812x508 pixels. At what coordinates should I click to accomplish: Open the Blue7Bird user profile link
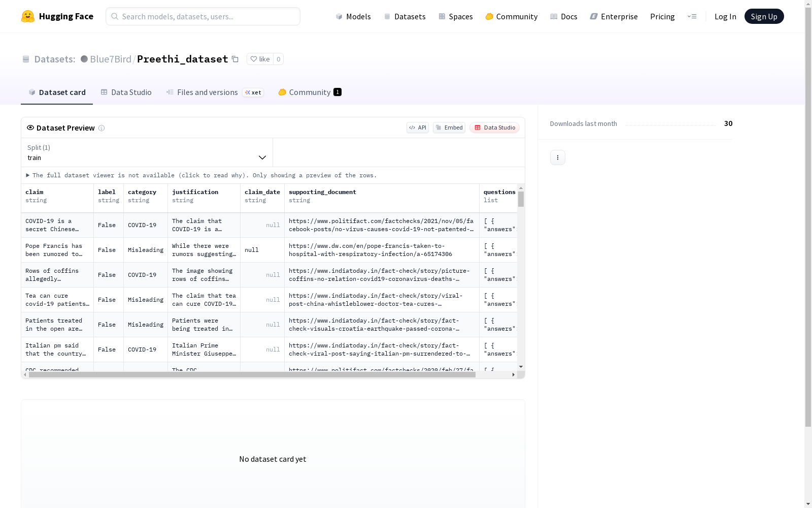pos(111,59)
